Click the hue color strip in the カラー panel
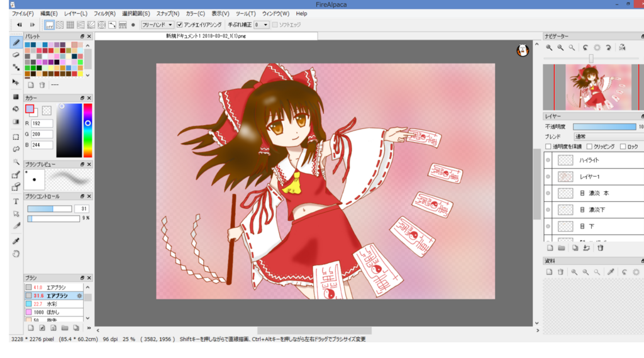This screenshot has height=358, width=644. [87, 130]
